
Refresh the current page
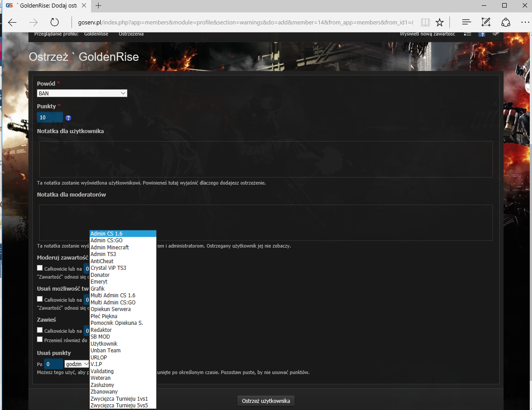(x=55, y=22)
